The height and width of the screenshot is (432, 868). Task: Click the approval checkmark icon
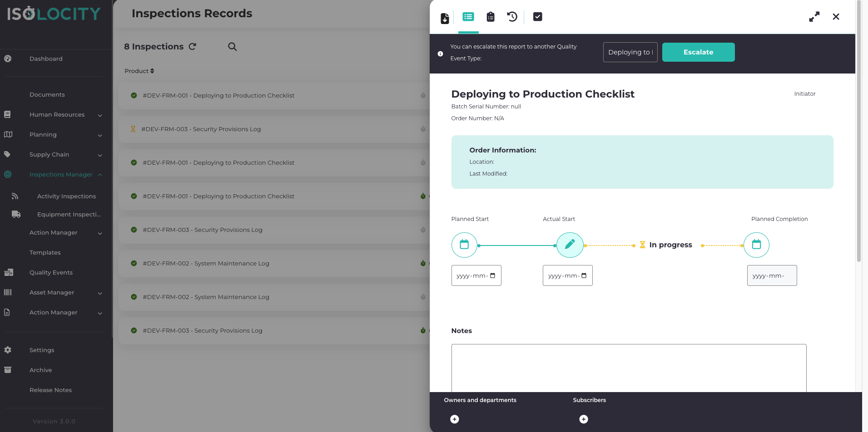(x=538, y=16)
